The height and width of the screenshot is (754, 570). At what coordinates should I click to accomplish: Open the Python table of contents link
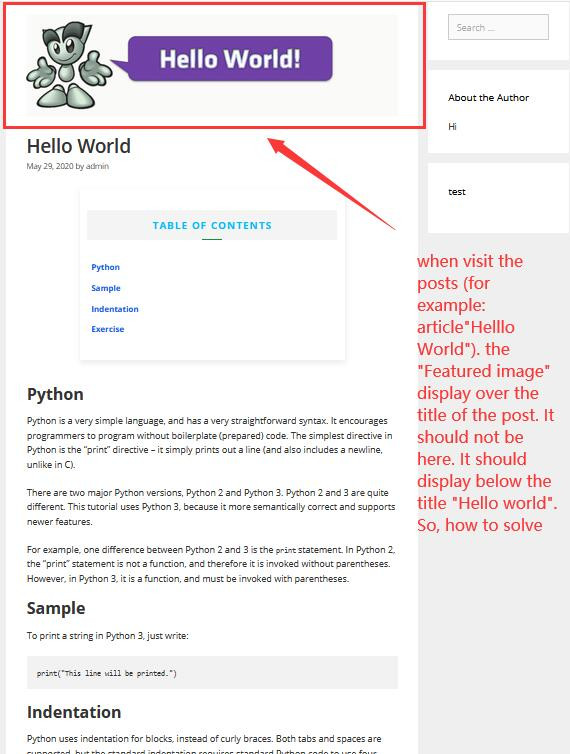pyautogui.click(x=105, y=267)
